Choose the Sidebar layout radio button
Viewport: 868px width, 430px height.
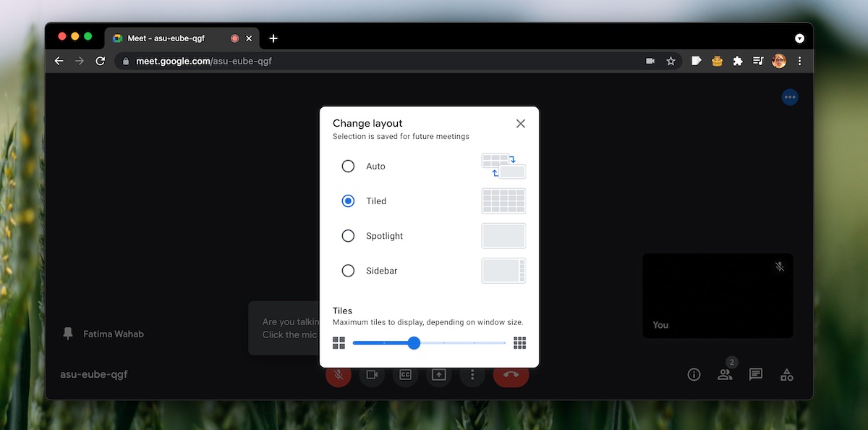tap(348, 271)
